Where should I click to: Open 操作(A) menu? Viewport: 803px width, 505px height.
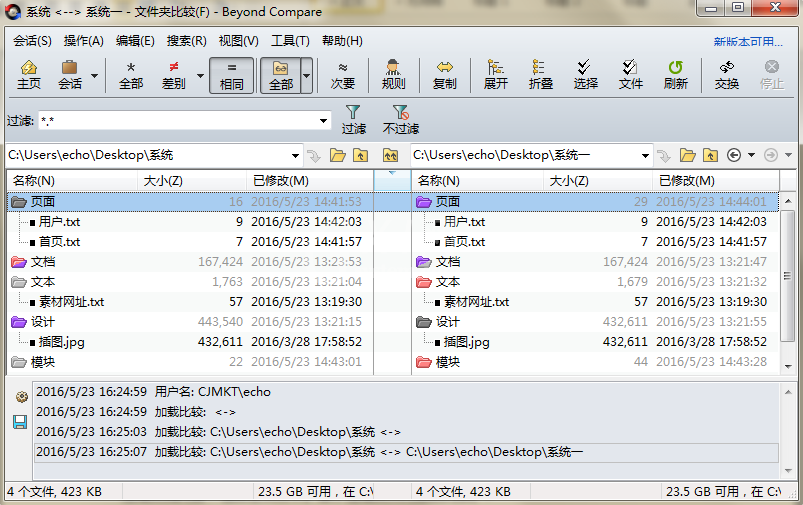(x=83, y=41)
